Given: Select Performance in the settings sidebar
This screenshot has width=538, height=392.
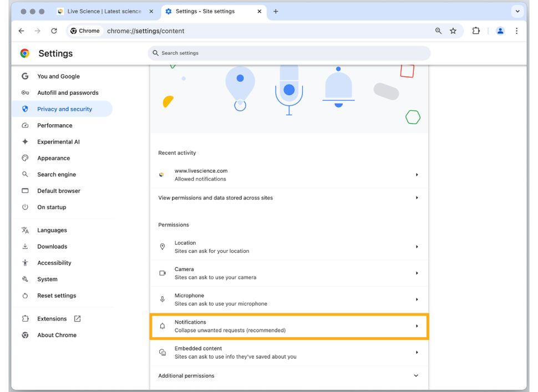Looking at the screenshot, I should [55, 125].
